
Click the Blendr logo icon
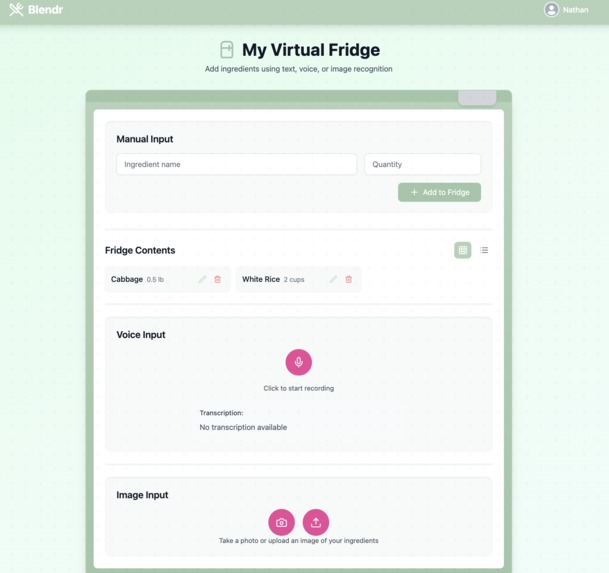click(16, 9)
